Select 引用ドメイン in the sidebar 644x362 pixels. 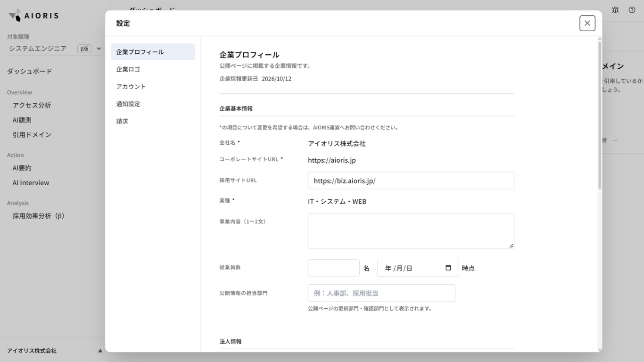point(32,135)
